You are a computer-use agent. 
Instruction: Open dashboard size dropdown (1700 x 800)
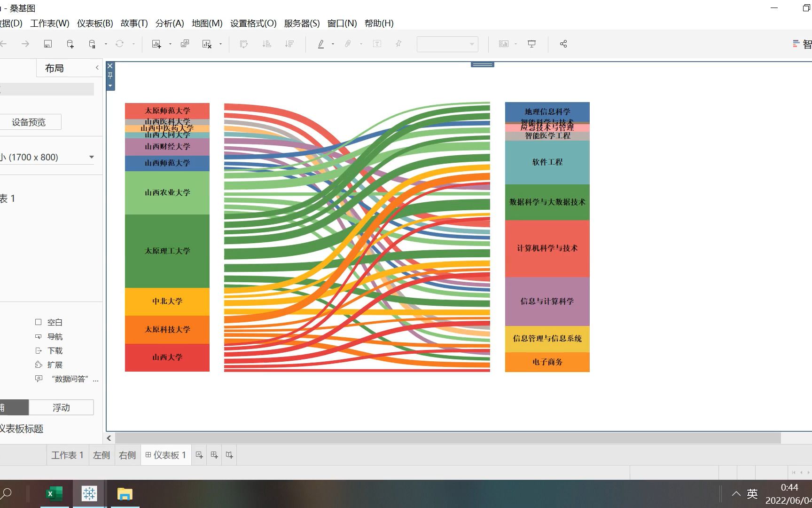pos(47,157)
